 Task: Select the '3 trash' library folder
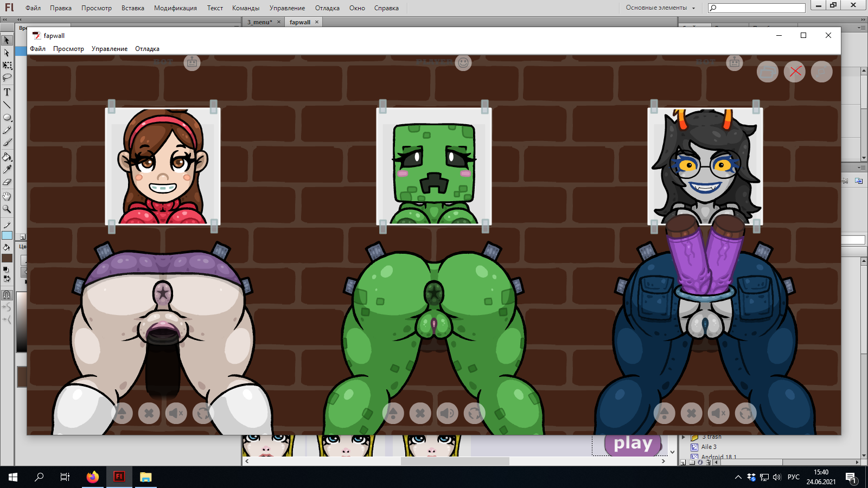[x=712, y=437]
